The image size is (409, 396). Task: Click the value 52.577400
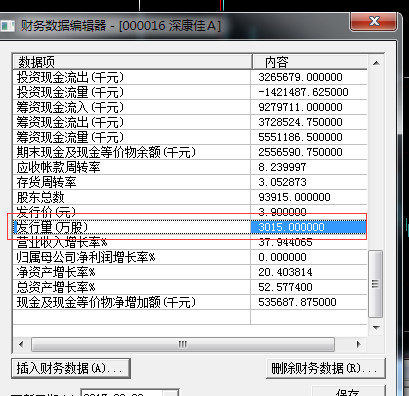pos(285,287)
